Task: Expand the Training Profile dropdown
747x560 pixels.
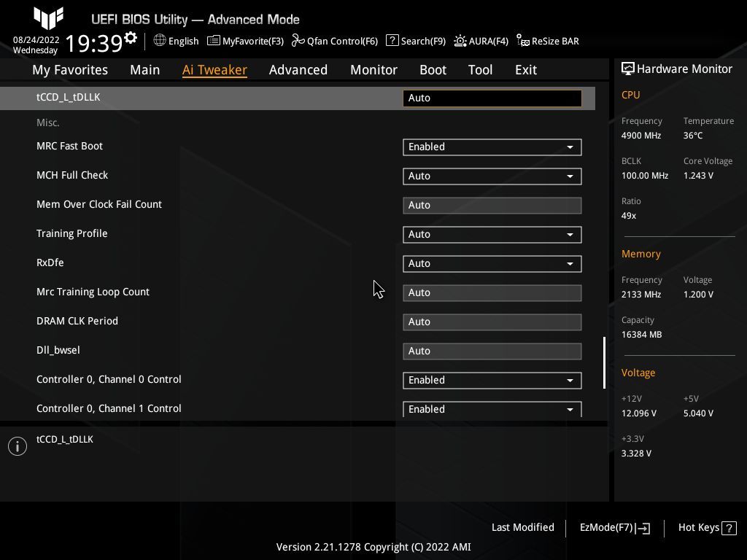Action: (x=492, y=235)
